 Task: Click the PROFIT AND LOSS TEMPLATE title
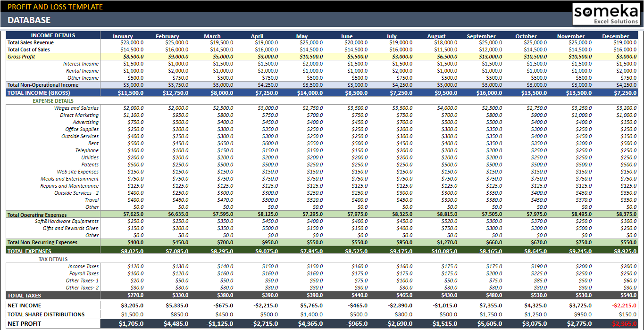(x=55, y=7)
